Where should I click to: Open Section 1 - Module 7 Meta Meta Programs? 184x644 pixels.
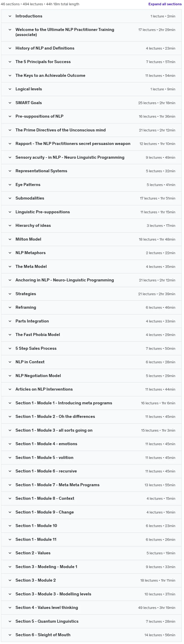tap(57, 485)
